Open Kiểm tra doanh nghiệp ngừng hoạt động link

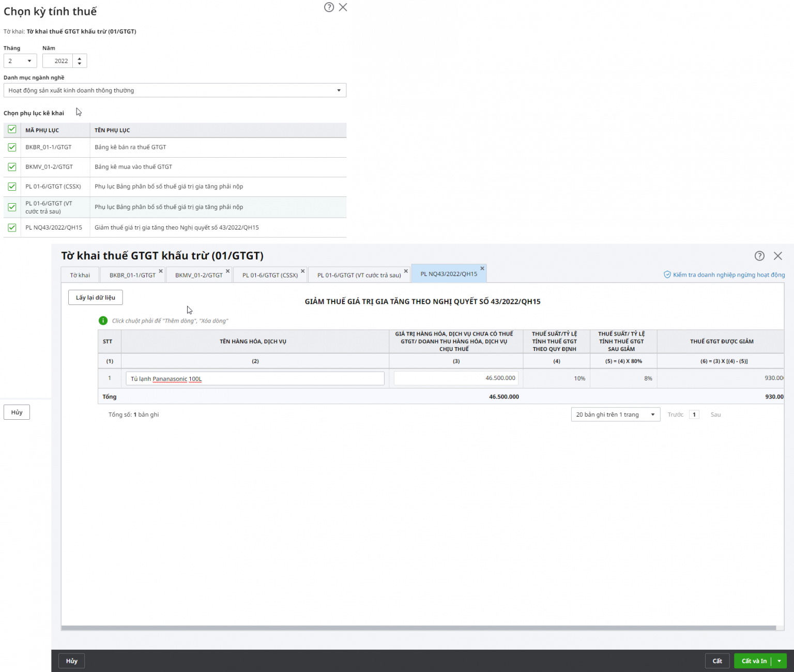click(x=729, y=275)
